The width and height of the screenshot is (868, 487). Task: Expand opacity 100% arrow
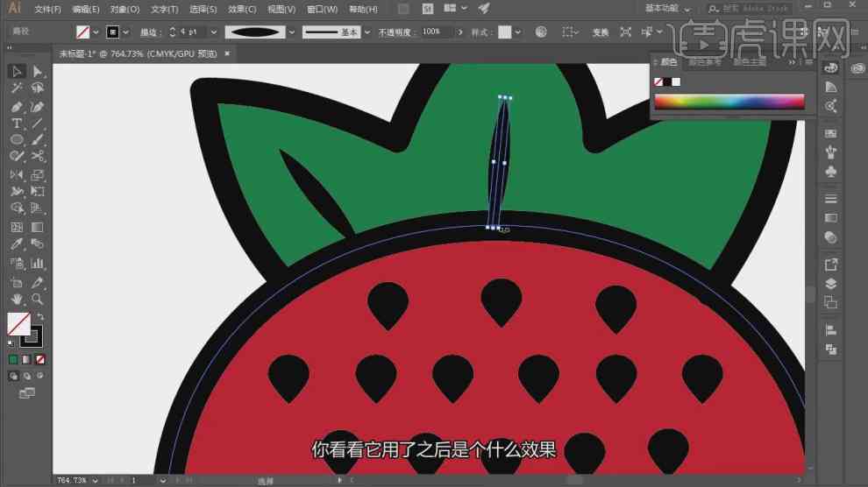pyautogui.click(x=460, y=32)
